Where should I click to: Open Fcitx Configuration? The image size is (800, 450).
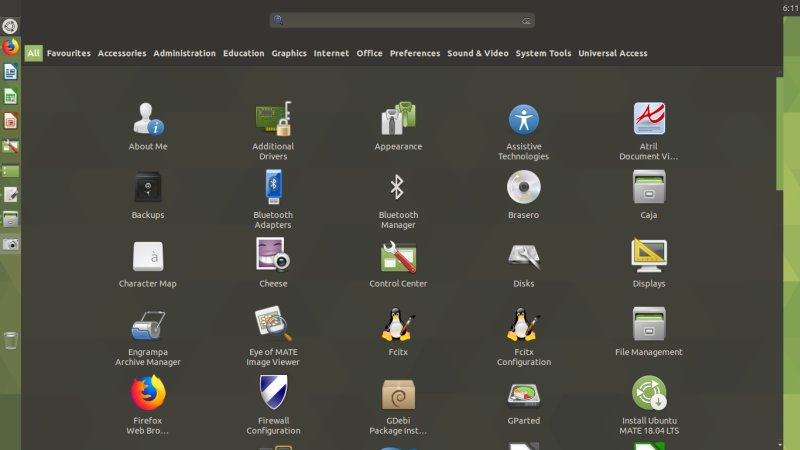(523, 337)
